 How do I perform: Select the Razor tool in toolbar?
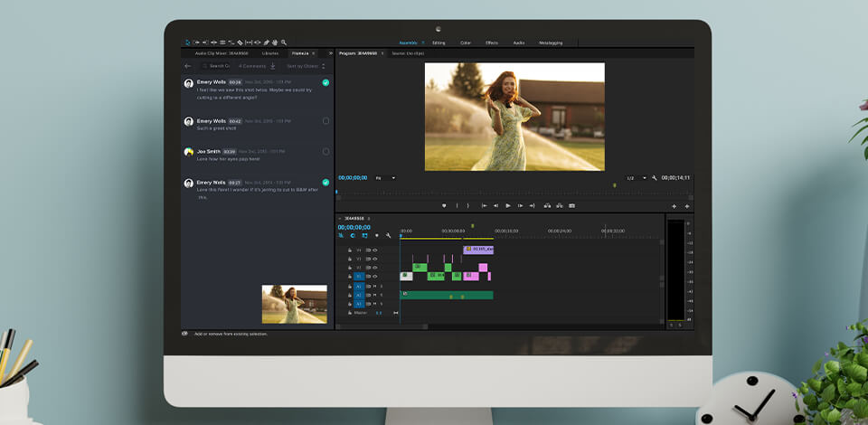(x=240, y=42)
